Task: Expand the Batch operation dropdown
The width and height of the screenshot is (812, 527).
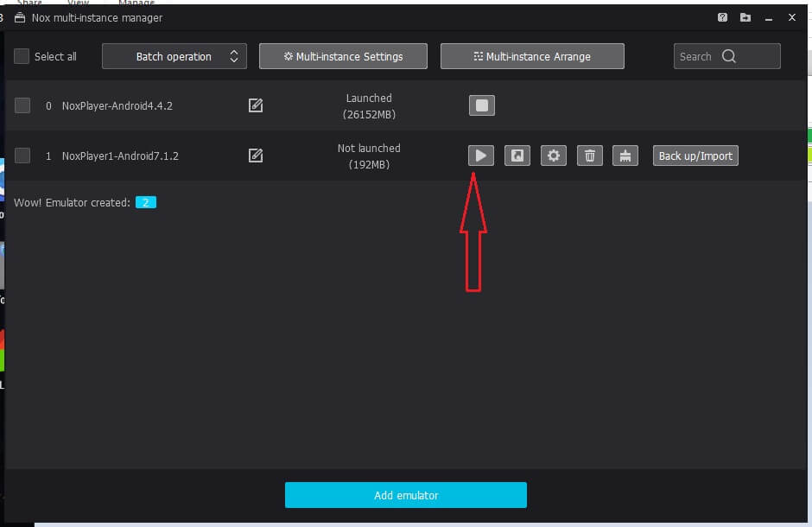Action: (x=174, y=56)
